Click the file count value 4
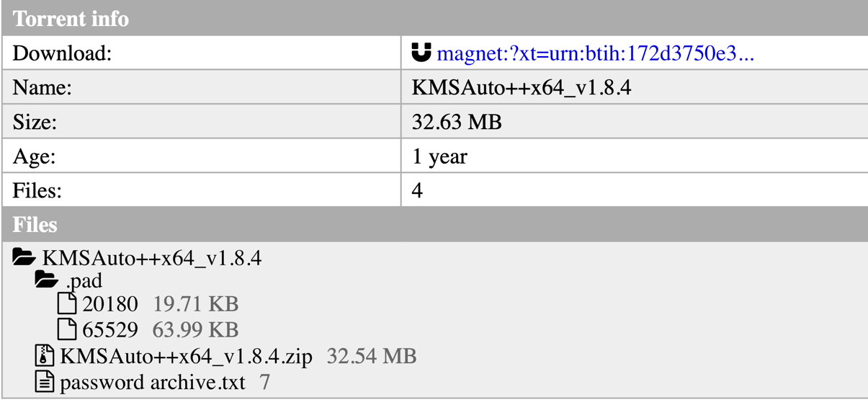The width and height of the screenshot is (868, 400). [x=418, y=191]
